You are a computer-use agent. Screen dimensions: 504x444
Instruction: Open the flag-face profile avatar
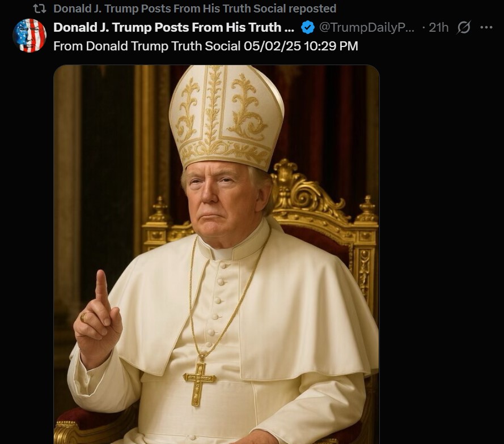coord(29,35)
